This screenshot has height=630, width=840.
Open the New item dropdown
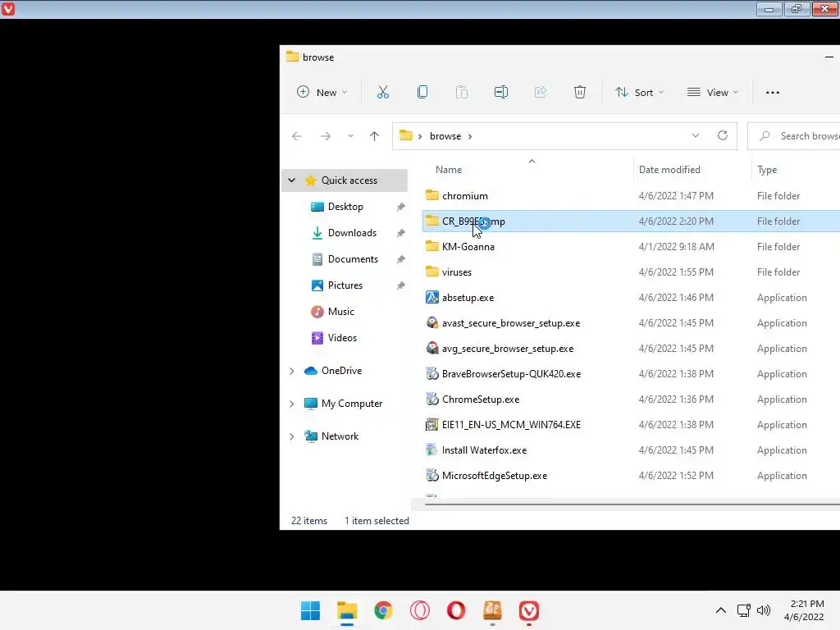(x=322, y=92)
